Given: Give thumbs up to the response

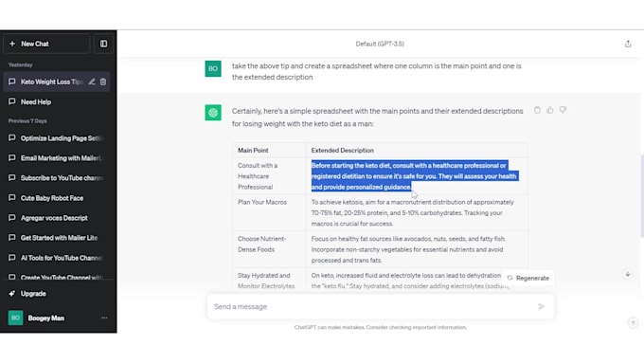Looking at the screenshot, I should (x=550, y=110).
